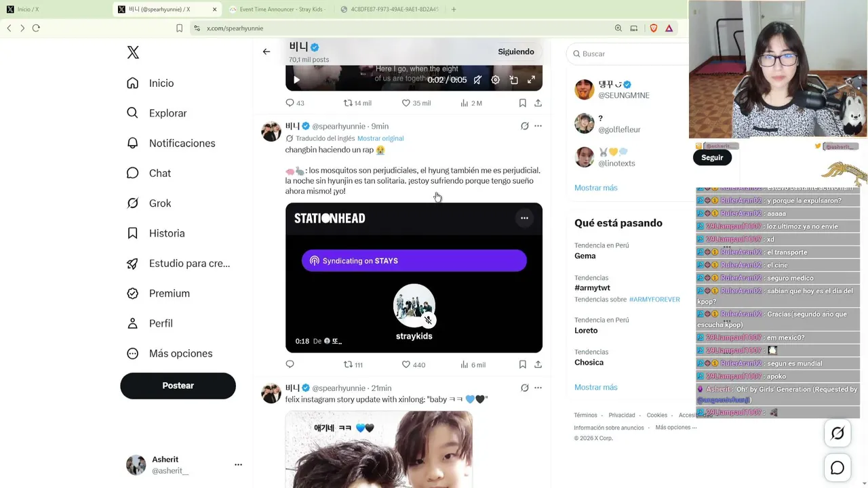
Task: Repost the post with 111 reposts
Action: click(x=353, y=365)
